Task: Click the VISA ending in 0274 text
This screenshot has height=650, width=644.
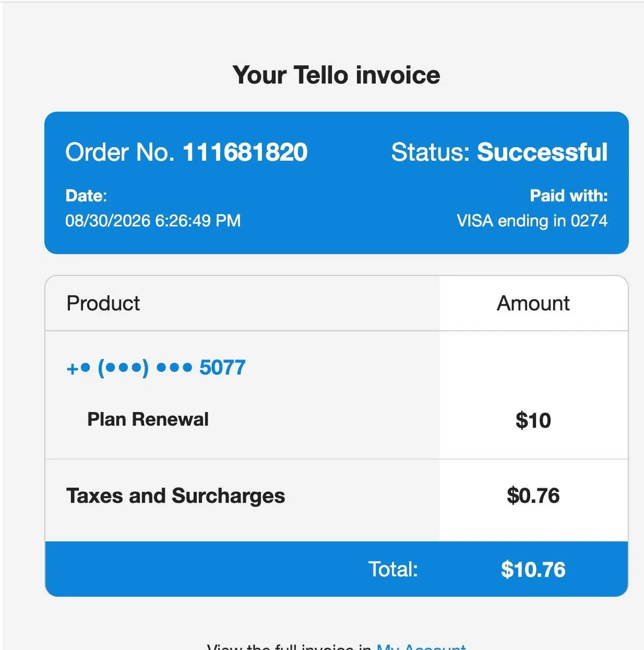Action: click(x=532, y=220)
